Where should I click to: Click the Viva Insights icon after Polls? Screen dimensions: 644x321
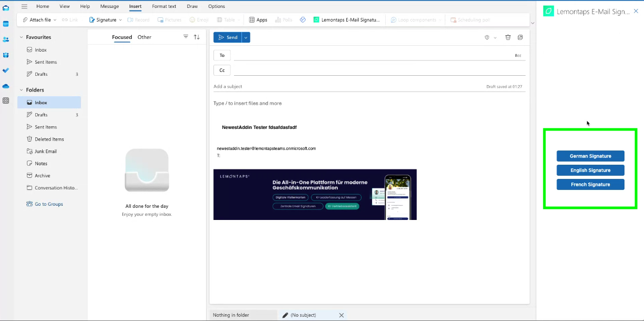[303, 20]
